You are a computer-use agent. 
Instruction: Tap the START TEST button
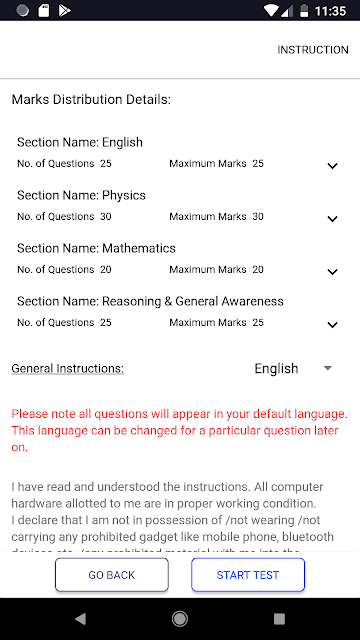coord(248,575)
